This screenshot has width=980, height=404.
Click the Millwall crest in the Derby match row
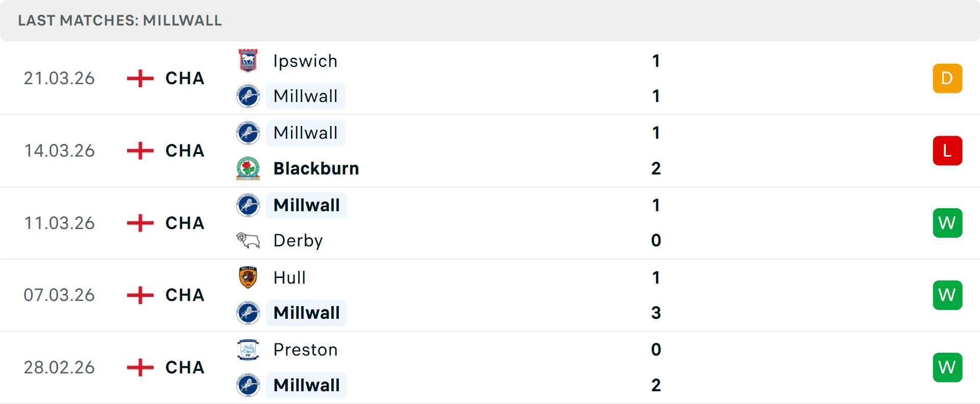(248, 205)
